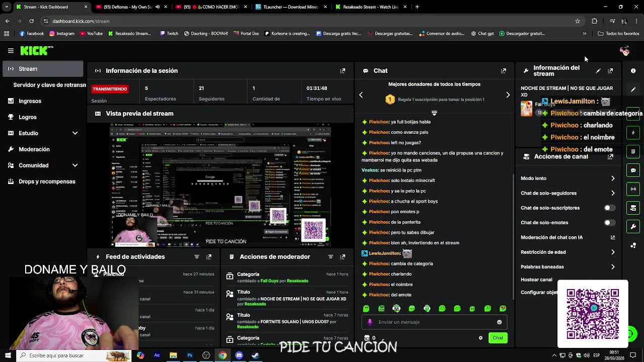Click the document icon in right rail
Viewport: 644px width, 362px height.
click(x=633, y=151)
